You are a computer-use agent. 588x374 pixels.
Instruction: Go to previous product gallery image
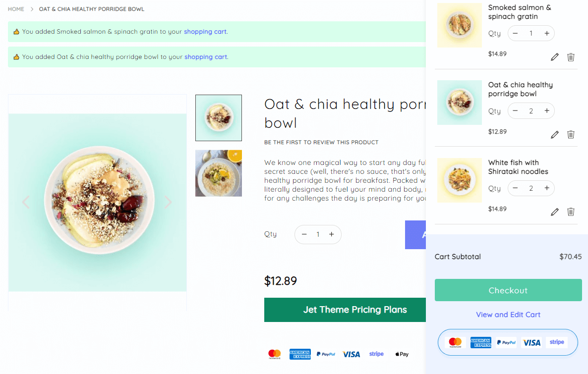[x=26, y=202]
